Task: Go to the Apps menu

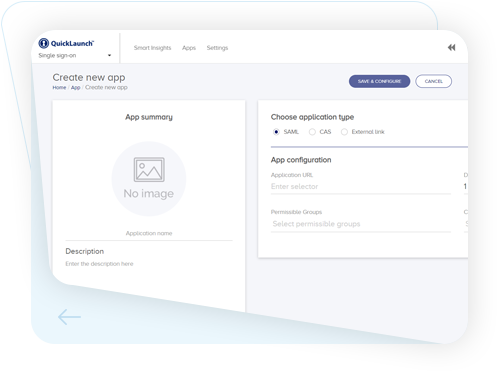Action: tap(189, 48)
